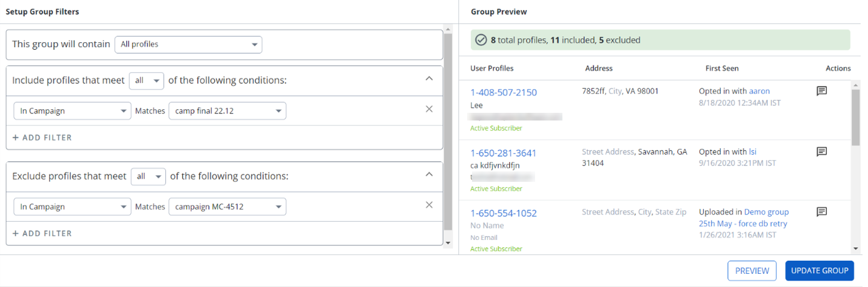
Task: Click '8 total profiles' summary text
Action: [518, 40]
